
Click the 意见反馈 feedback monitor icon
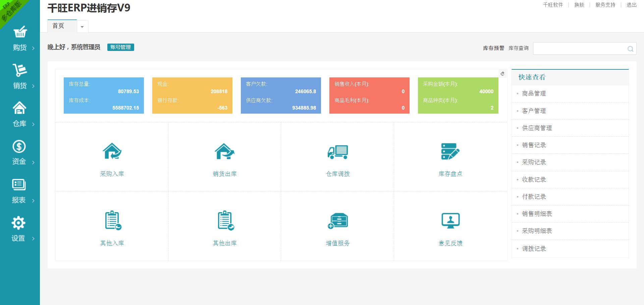tap(450, 221)
